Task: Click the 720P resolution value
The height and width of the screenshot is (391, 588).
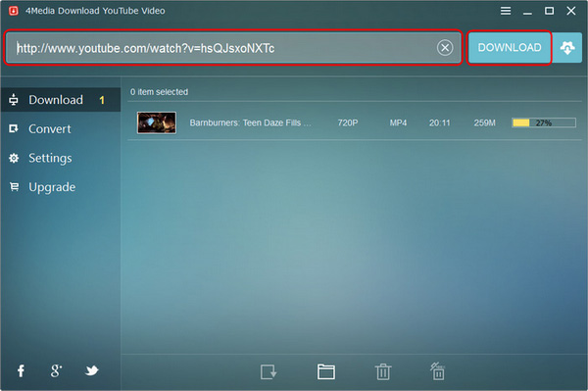Action: click(348, 122)
